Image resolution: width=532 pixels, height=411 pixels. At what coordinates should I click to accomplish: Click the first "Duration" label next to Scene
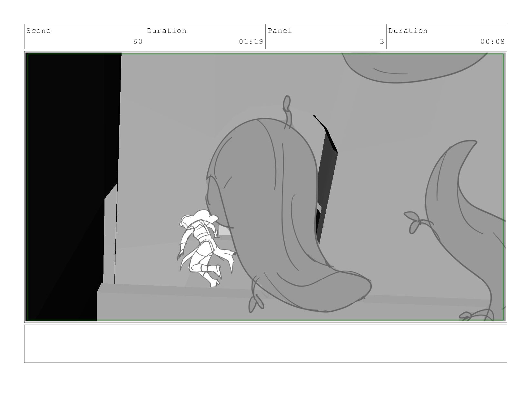[x=167, y=31]
